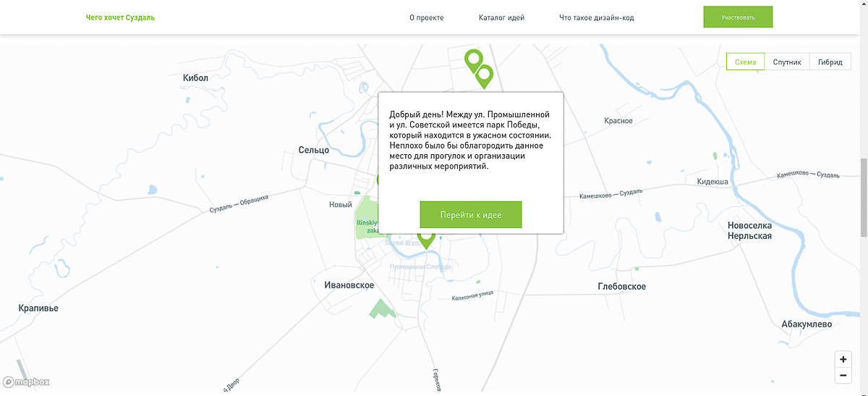
Task: Switch map to Гибрид view
Action: [x=830, y=62]
